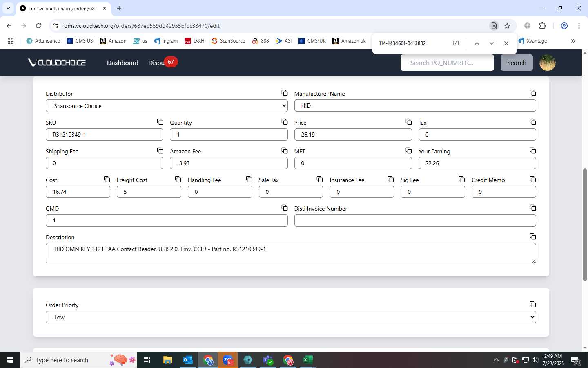
Task: Copy the Credit Memo value
Action: 533,179
